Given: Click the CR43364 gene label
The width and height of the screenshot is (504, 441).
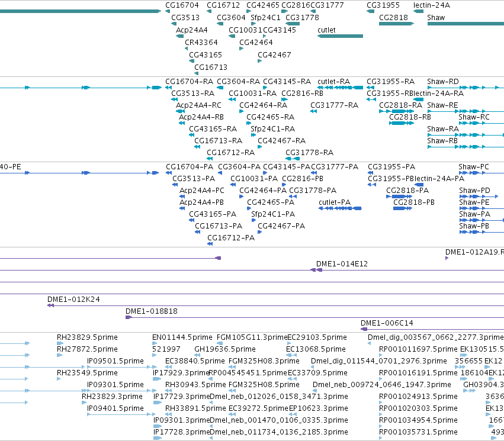Looking at the screenshot, I should (x=201, y=43).
